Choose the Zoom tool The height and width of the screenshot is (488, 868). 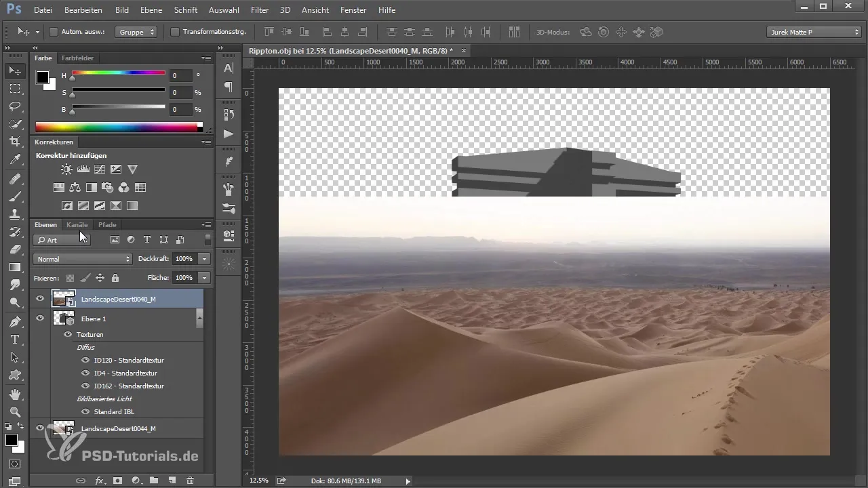click(x=15, y=411)
